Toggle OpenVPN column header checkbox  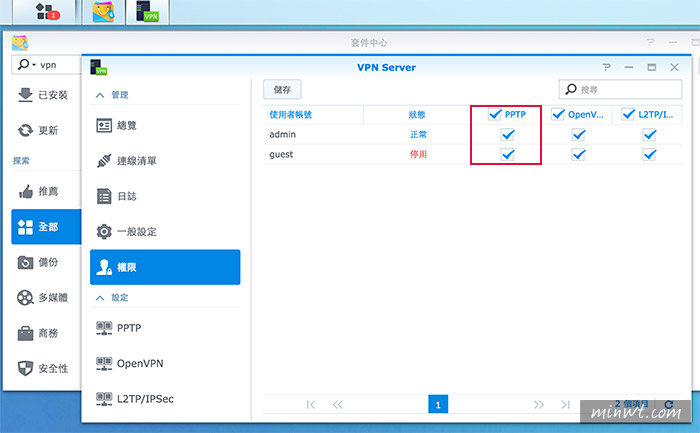click(558, 115)
